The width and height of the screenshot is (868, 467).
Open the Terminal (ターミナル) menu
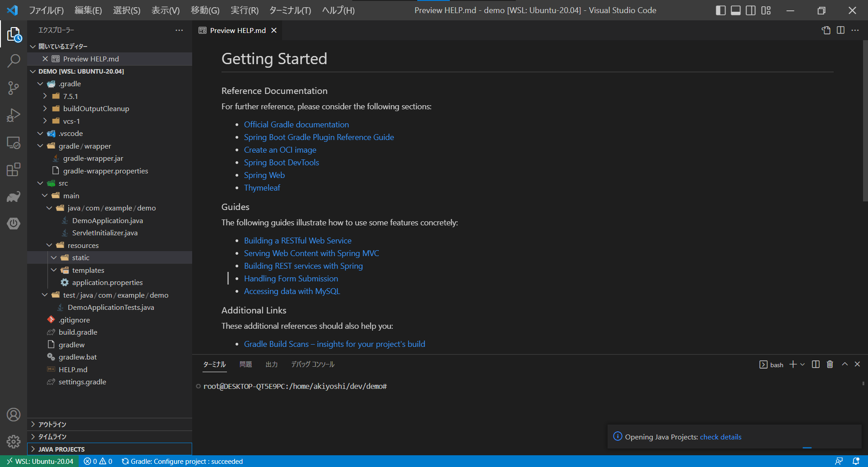pyautogui.click(x=290, y=10)
